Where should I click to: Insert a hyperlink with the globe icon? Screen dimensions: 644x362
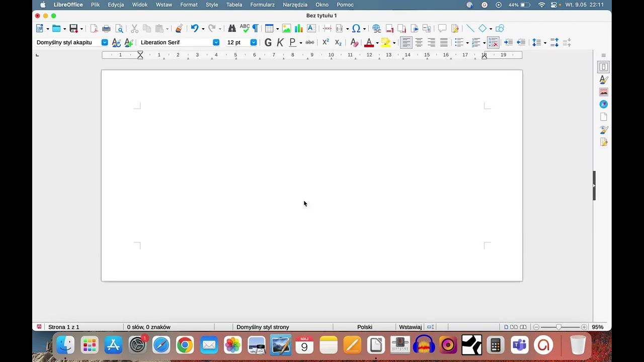click(x=376, y=29)
